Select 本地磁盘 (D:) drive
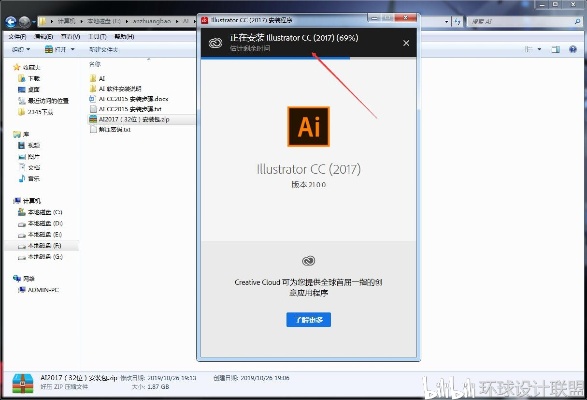This screenshot has width=587, height=400. pos(40,223)
